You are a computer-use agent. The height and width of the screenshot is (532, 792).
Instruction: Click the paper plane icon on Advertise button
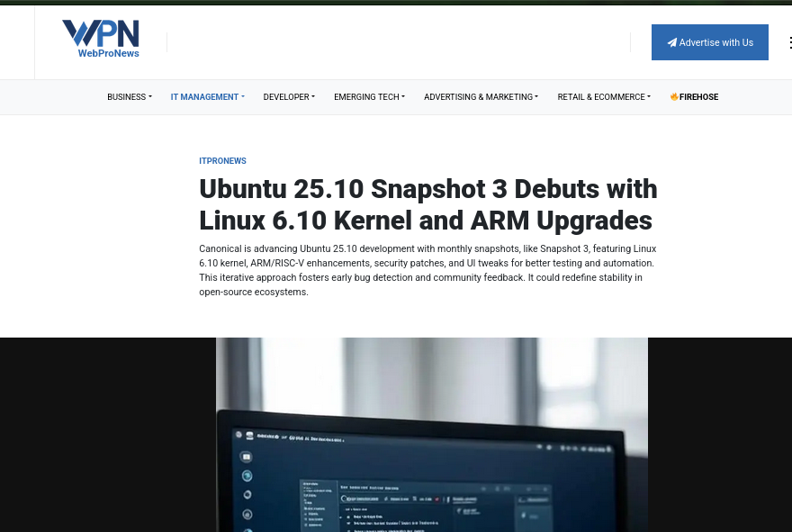671,42
